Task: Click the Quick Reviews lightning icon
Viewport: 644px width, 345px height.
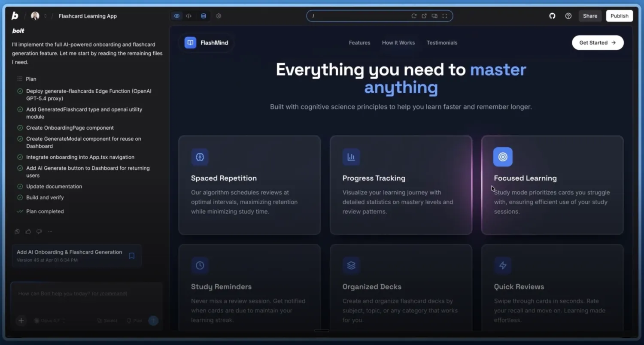Action: 503,266
